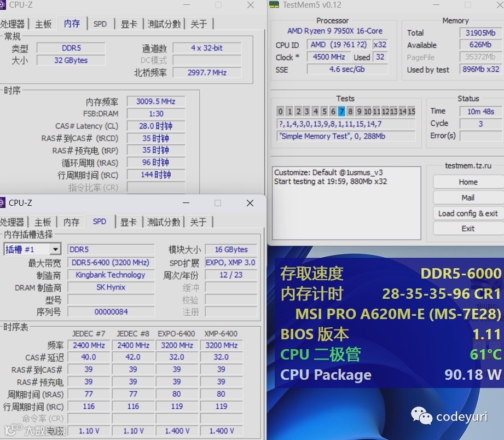
Task: Switch to 处理器 tab in upper CPU-Z
Action: [x=13, y=24]
